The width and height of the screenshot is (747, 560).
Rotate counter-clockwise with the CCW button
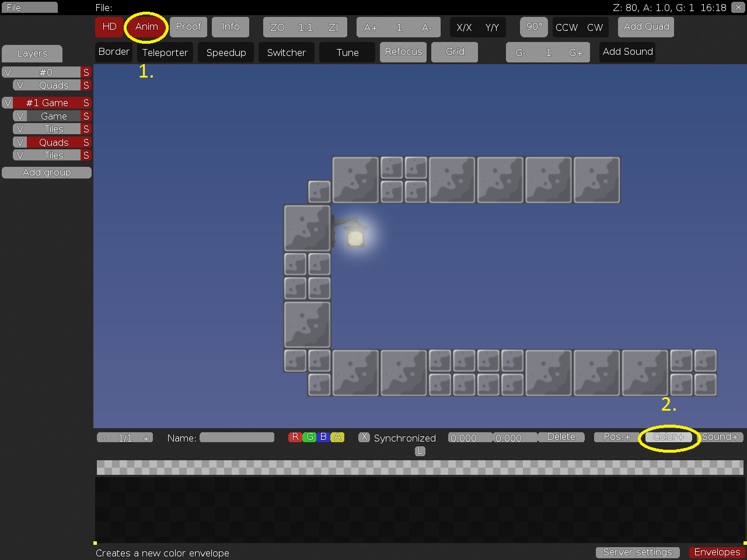[x=566, y=27]
